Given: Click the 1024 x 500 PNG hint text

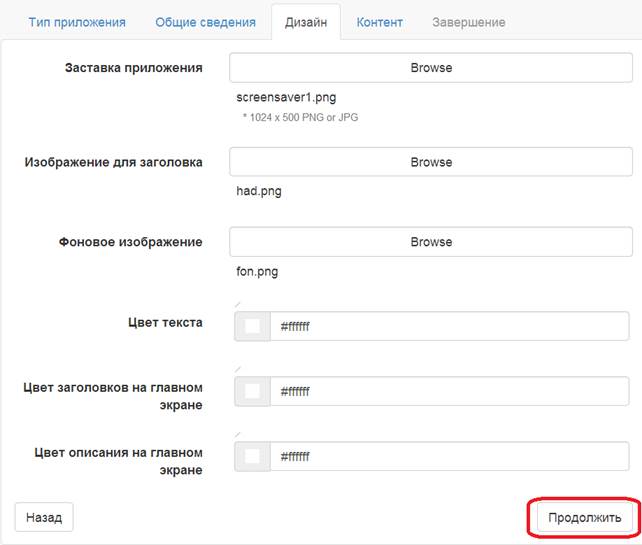Looking at the screenshot, I should pyautogui.click(x=301, y=118).
